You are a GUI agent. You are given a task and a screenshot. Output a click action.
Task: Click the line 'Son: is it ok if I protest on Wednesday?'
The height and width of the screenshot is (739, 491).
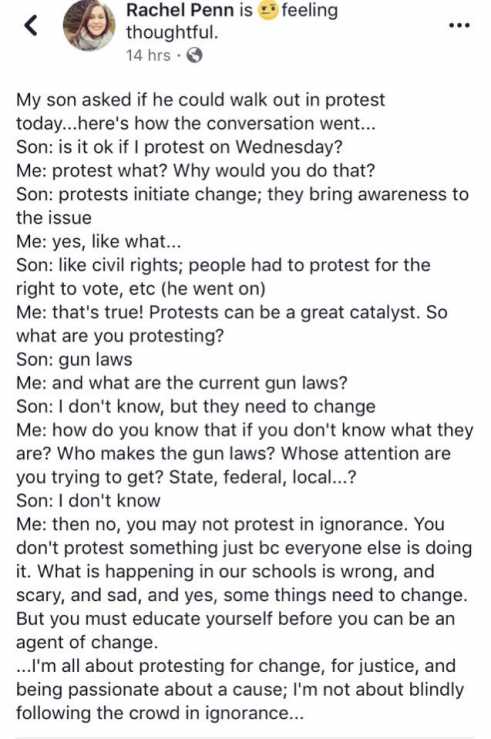(179, 147)
